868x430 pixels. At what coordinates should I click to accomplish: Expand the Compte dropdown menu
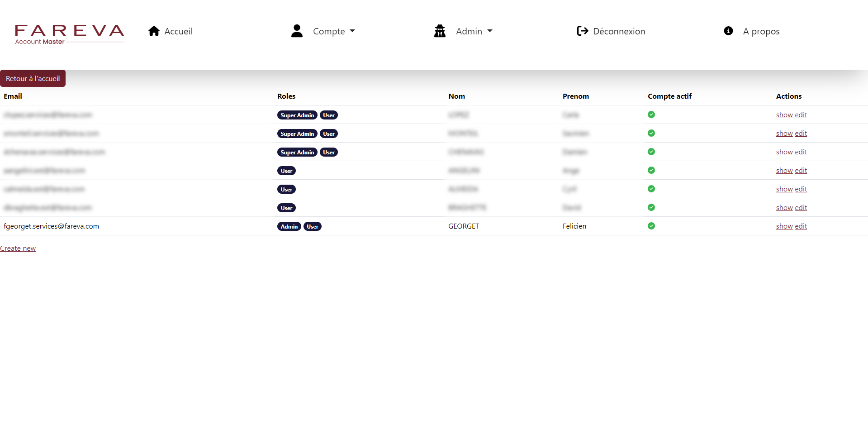[334, 31]
